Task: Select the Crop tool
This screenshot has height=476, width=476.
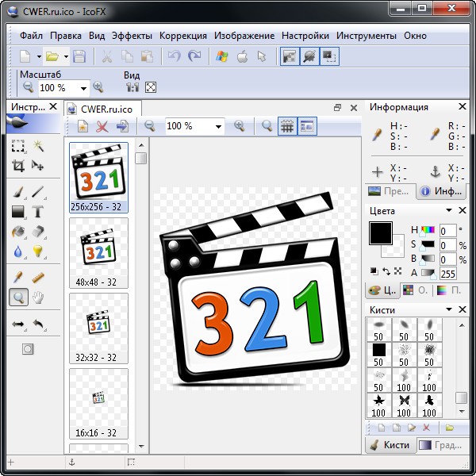Action: 18,166
